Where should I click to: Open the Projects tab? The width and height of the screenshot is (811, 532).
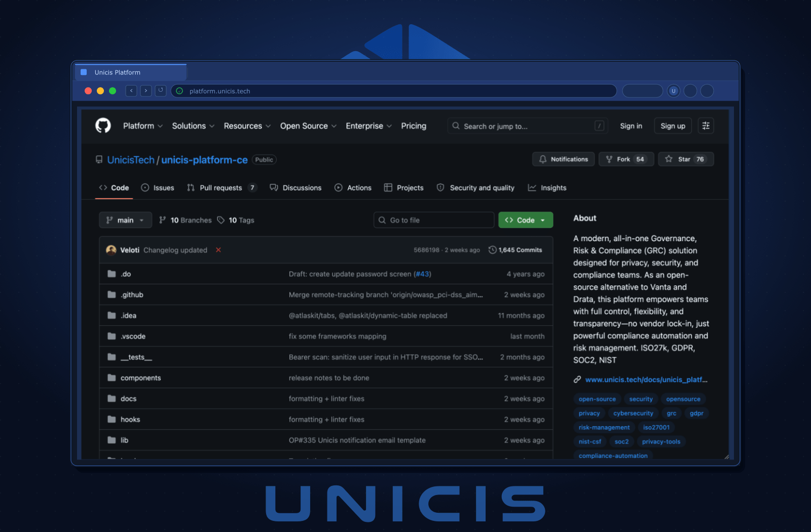404,187
